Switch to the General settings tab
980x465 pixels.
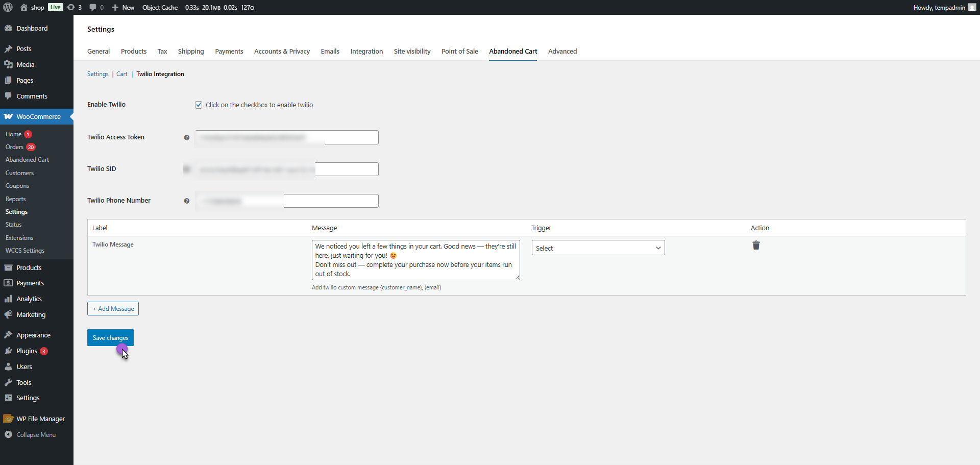[99, 51]
